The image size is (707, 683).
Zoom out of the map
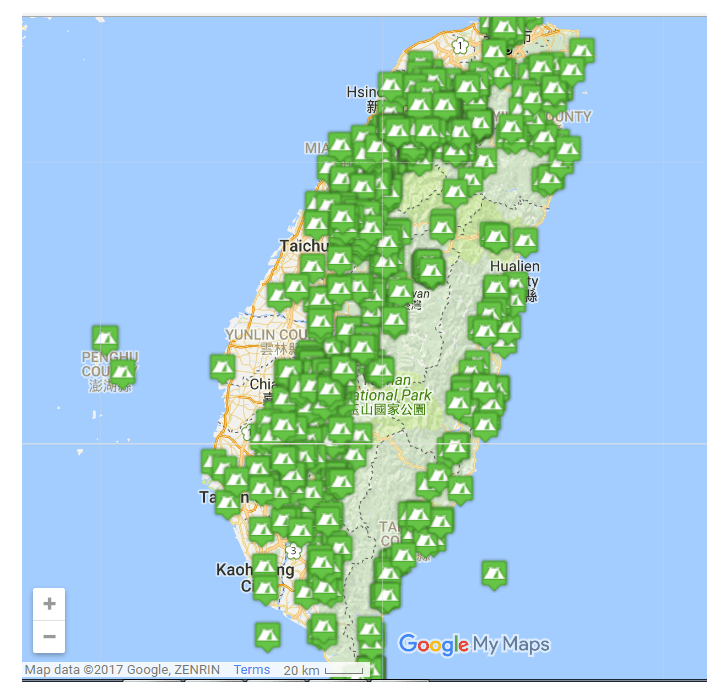click(x=49, y=636)
